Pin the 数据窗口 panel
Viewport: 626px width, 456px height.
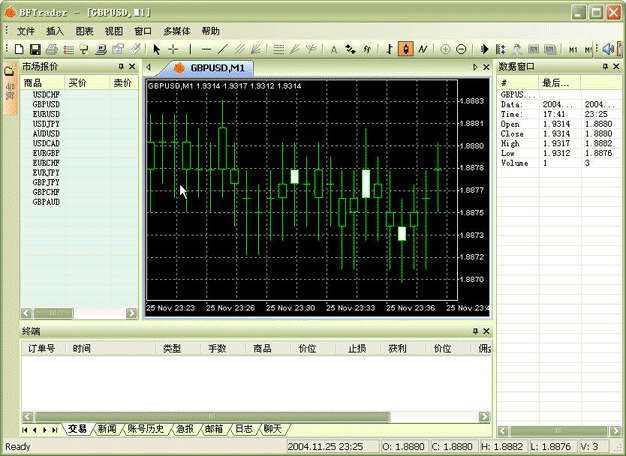pos(605,67)
